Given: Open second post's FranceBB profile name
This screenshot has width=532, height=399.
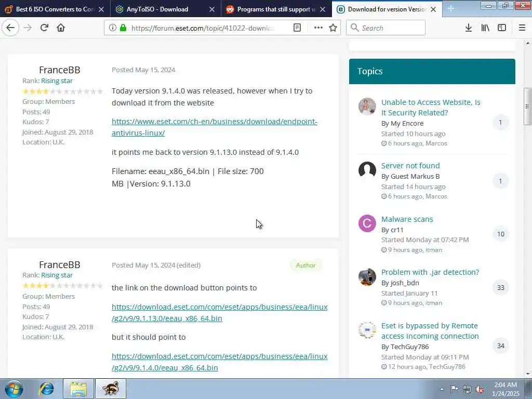Looking at the screenshot, I should click(x=60, y=264).
